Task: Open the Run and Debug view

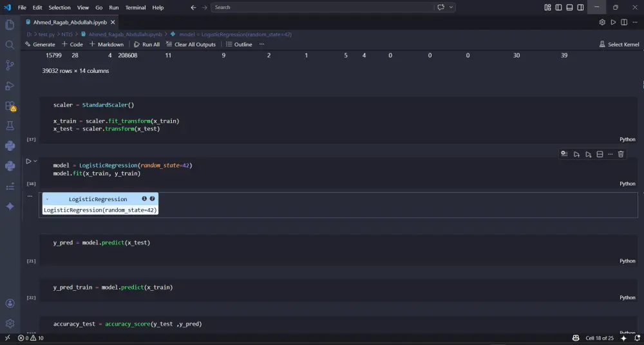Action: (x=10, y=86)
